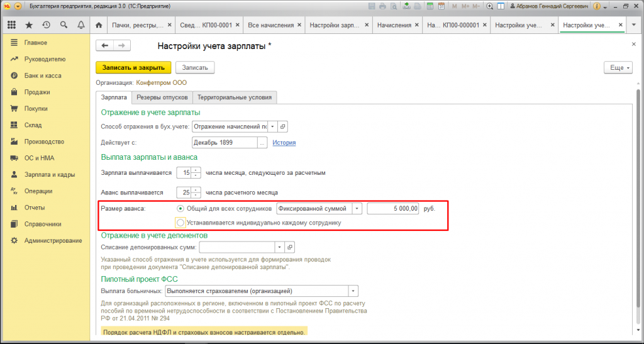Select 'Устанавливается индивидуально каждому сотруднику' option

coord(180,223)
